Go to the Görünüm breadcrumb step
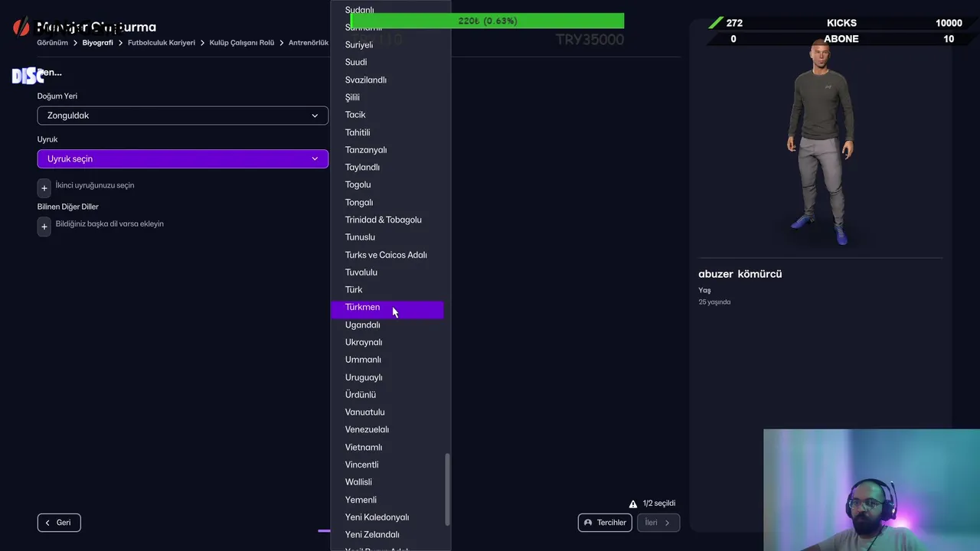The width and height of the screenshot is (980, 551). click(x=53, y=43)
